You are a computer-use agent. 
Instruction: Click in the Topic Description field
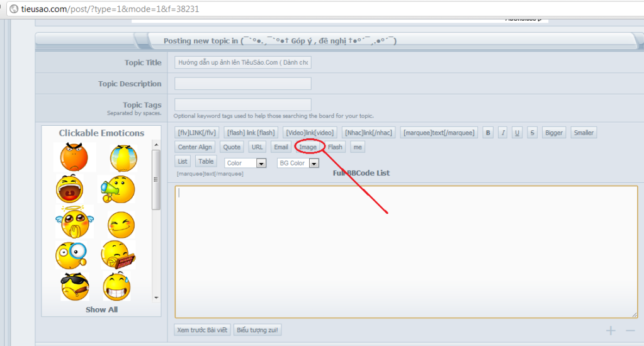242,84
